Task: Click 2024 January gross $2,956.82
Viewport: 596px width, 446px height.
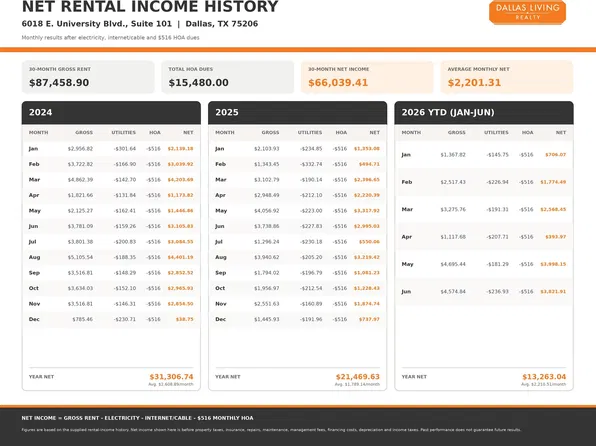Action: (x=80, y=149)
